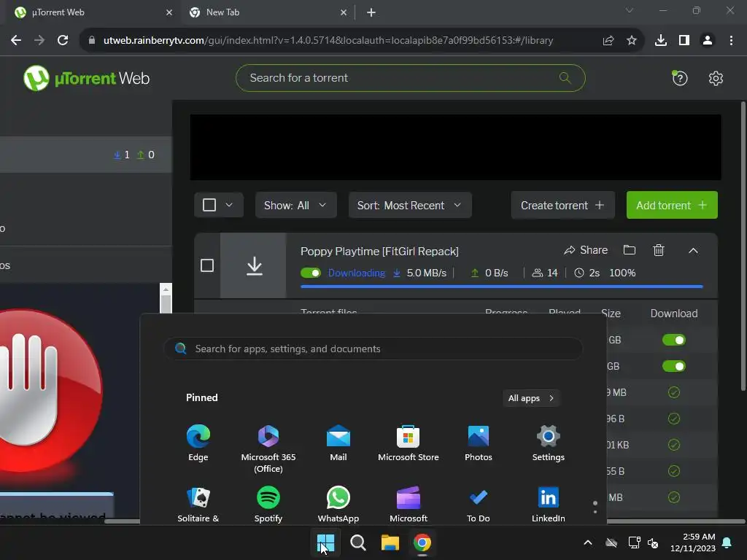Launch WhatsApp pinned app

(338, 505)
